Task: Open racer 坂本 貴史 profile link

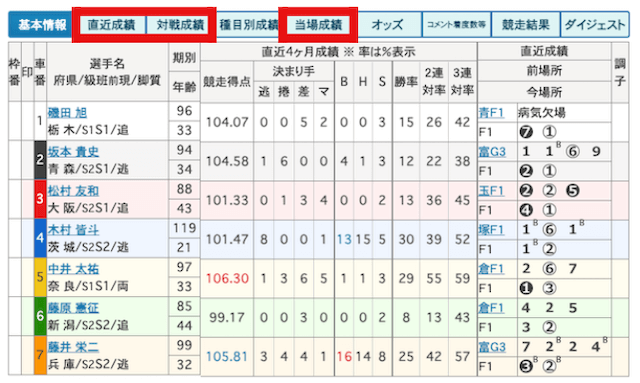Action: tap(73, 152)
